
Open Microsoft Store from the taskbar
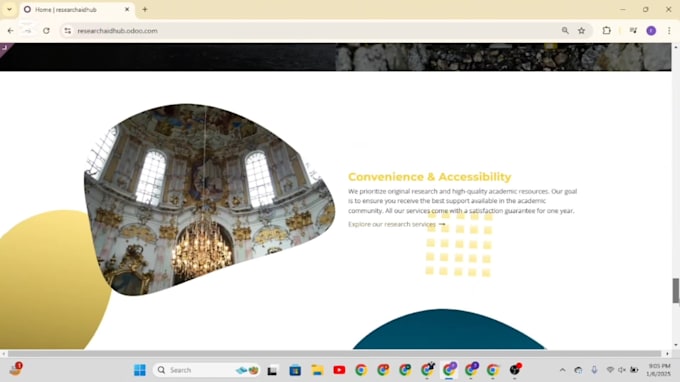295,370
